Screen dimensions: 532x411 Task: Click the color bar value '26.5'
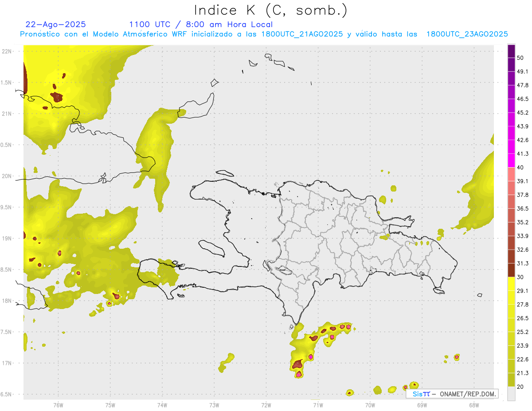pyautogui.click(x=523, y=318)
